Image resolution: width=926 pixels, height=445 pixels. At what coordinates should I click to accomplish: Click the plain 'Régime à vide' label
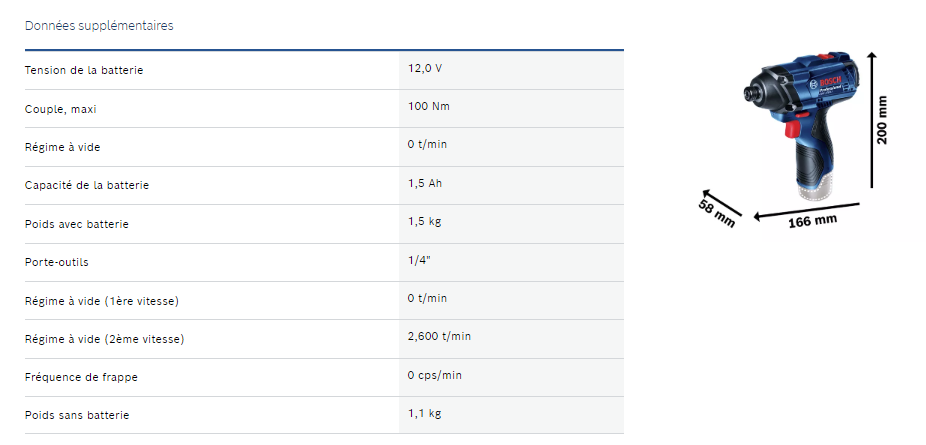click(63, 147)
